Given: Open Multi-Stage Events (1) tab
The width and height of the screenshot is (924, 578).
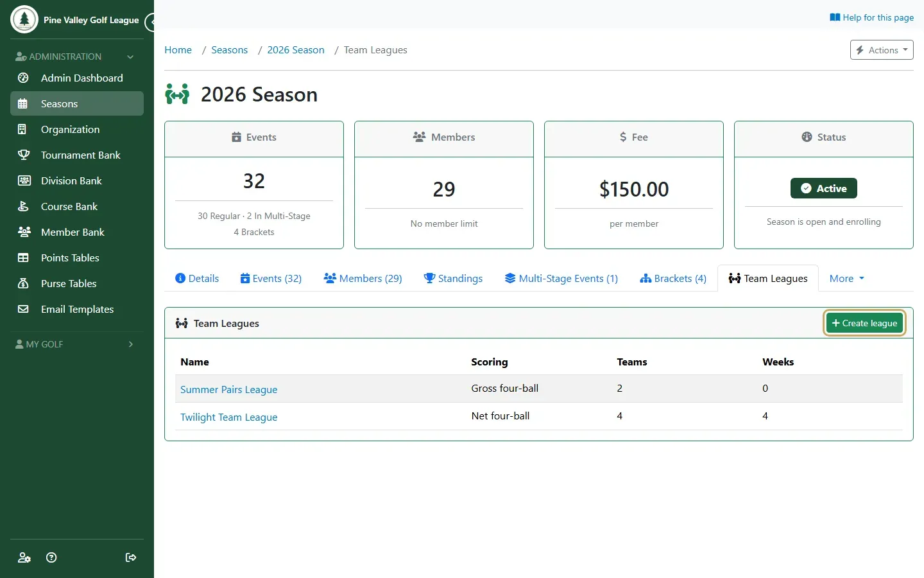Looking at the screenshot, I should [x=561, y=278].
